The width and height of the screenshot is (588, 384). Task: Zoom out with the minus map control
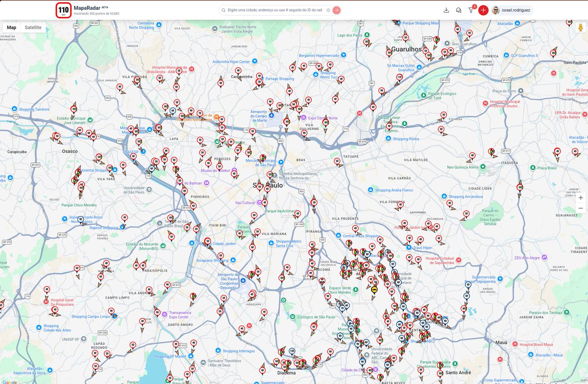coord(581,209)
